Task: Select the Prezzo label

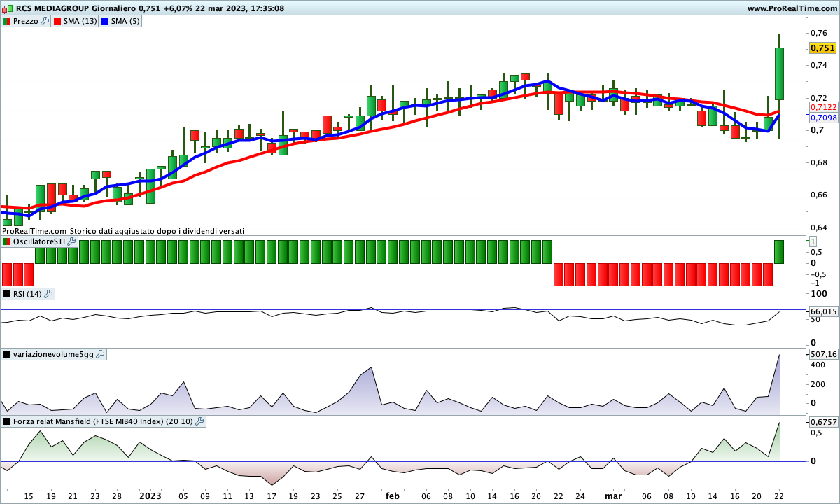Action: (x=26, y=21)
